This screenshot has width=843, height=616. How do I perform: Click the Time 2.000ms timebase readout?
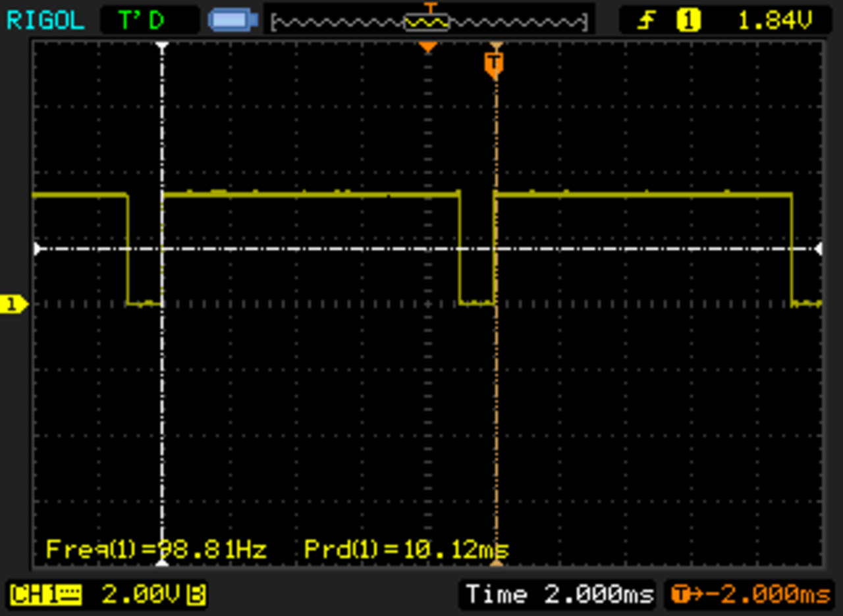tap(558, 594)
